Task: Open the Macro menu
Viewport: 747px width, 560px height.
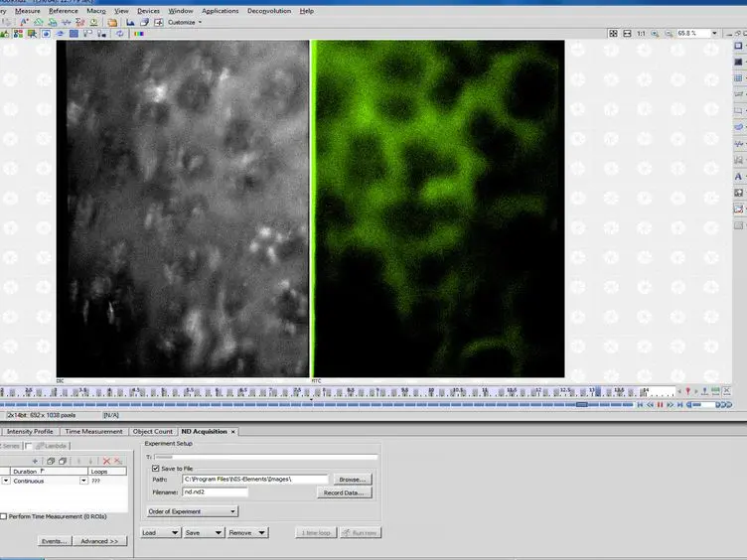Action: 95,11
